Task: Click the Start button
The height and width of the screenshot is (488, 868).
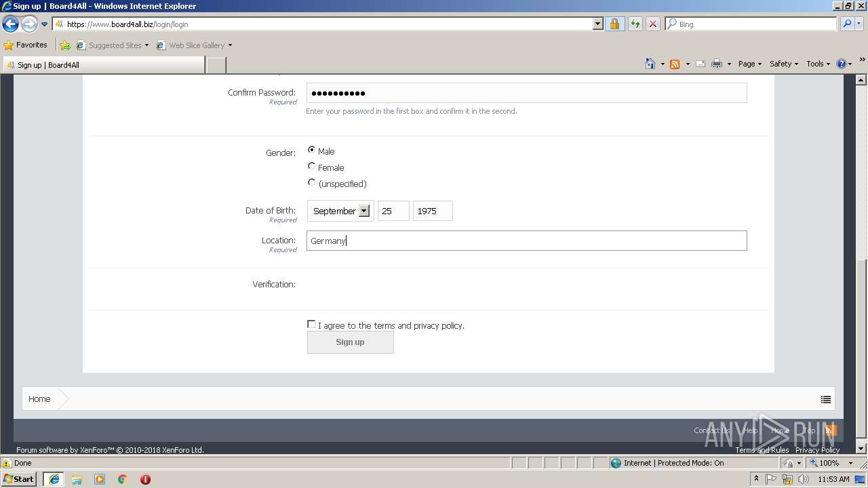Action: (x=18, y=479)
